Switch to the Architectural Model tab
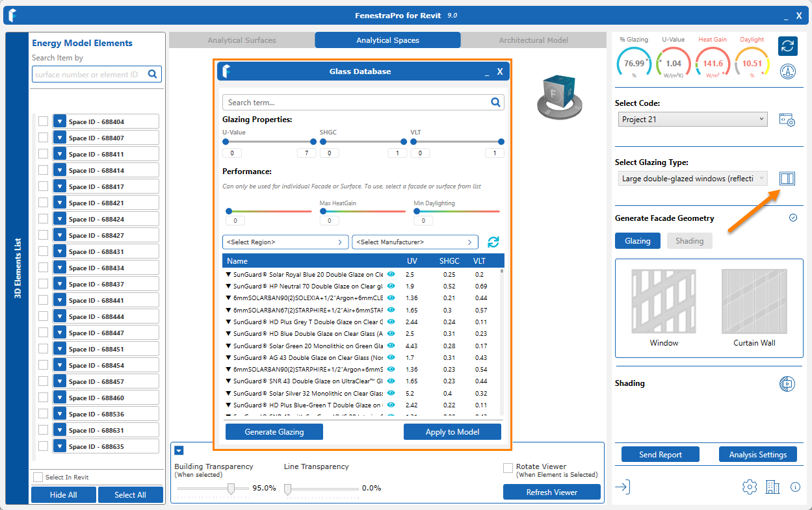 [x=533, y=40]
